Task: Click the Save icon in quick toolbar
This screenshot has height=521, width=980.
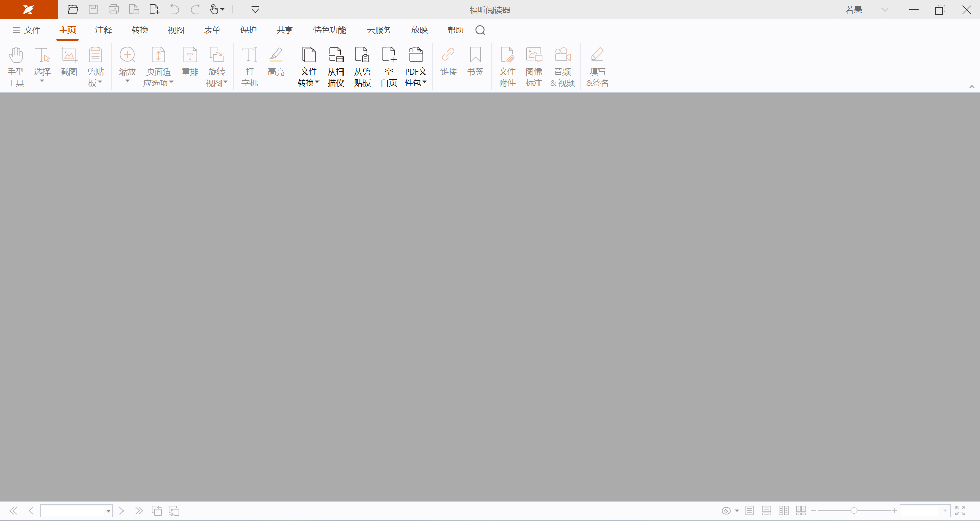Action: [x=93, y=9]
